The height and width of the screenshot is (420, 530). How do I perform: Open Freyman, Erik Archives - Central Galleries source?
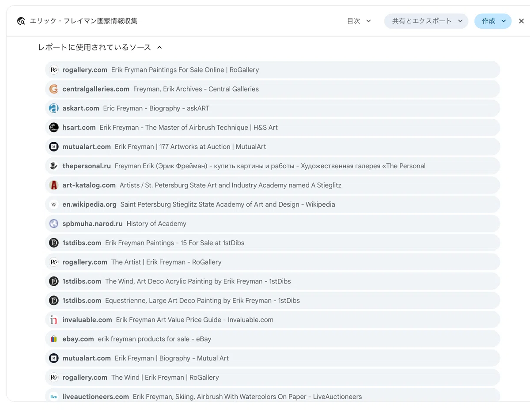(273, 89)
